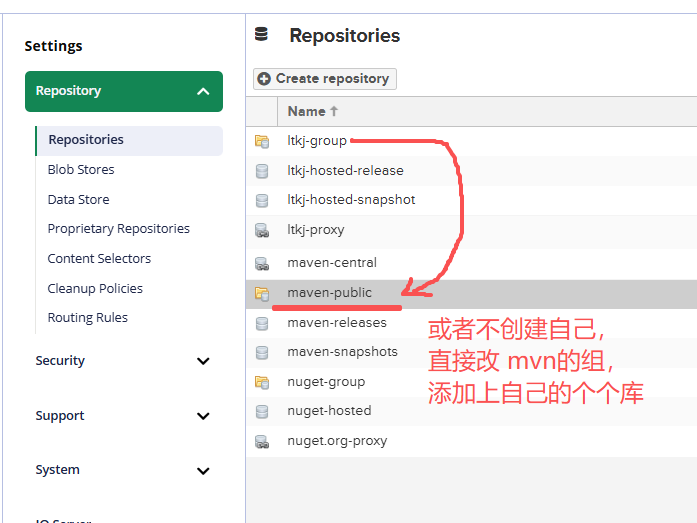Expand the Support section chevron
Viewport: 697px width, 523px height.
pyautogui.click(x=203, y=416)
